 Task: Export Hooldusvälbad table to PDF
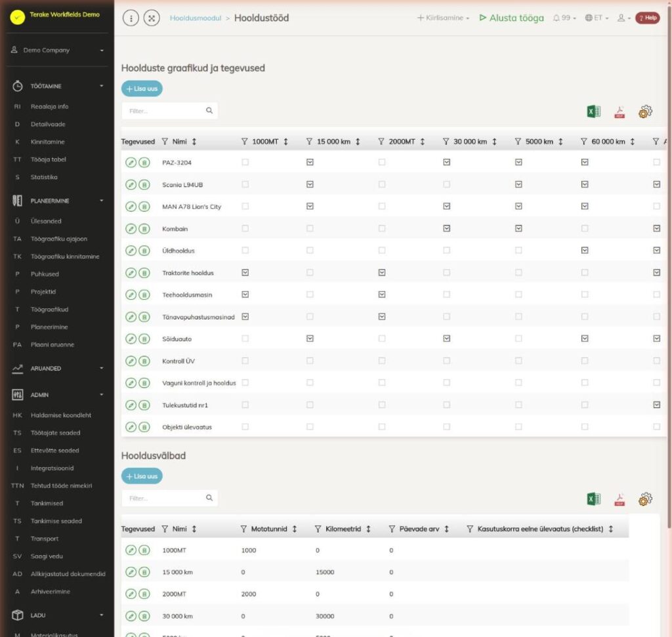point(619,499)
